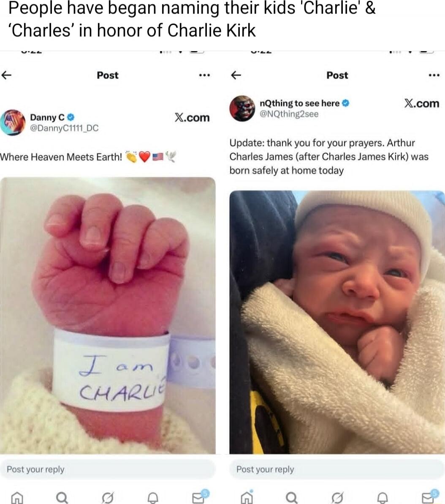This screenshot has height=504, width=445.
Task: Open nQthing to see here avatar
Action: pyautogui.click(x=242, y=108)
